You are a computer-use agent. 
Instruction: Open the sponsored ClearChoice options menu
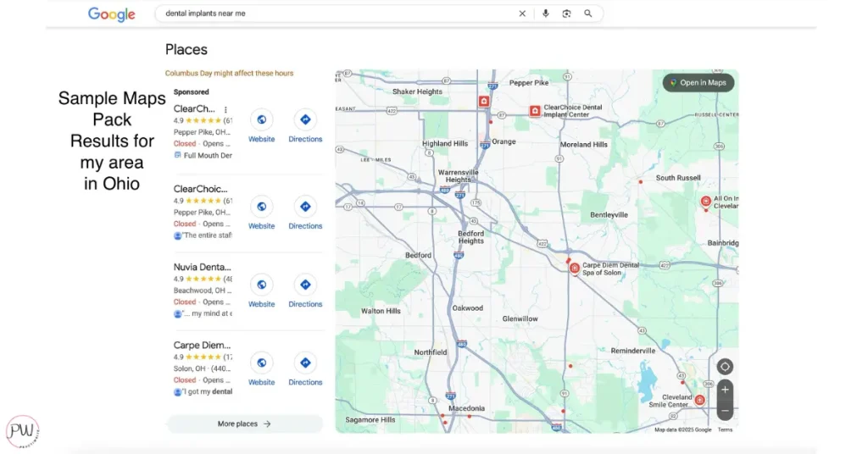pyautogui.click(x=225, y=109)
